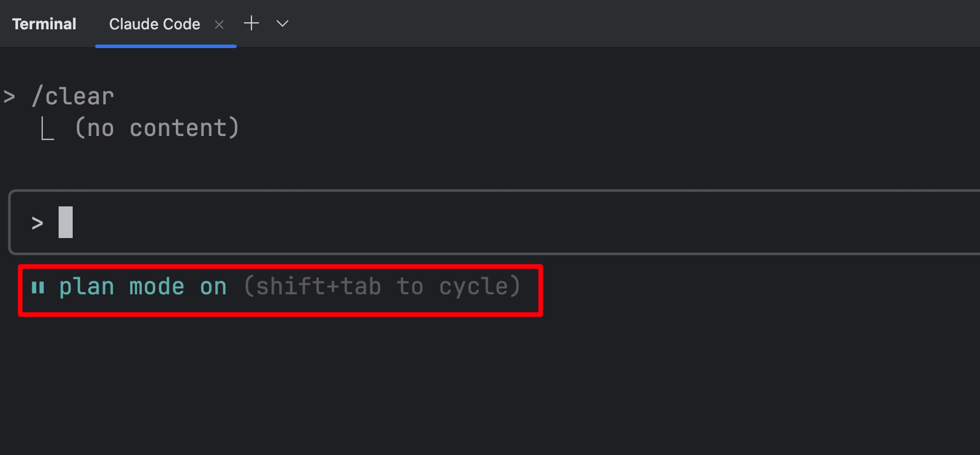Click the block cursor in input

coord(66,222)
